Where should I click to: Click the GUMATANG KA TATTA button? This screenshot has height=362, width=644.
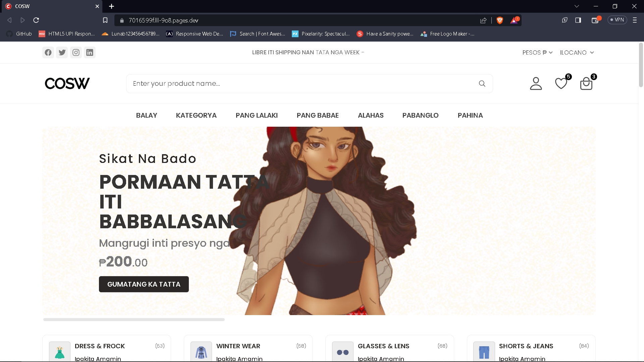(x=144, y=284)
